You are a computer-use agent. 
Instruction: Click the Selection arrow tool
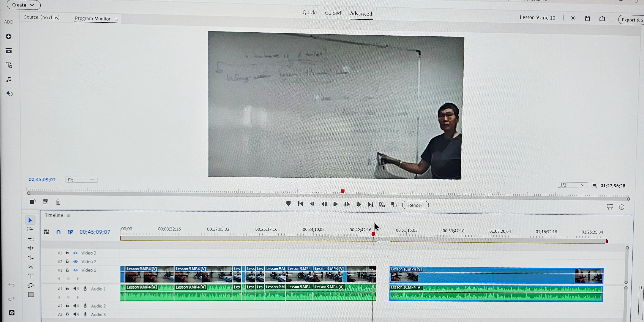coord(30,220)
